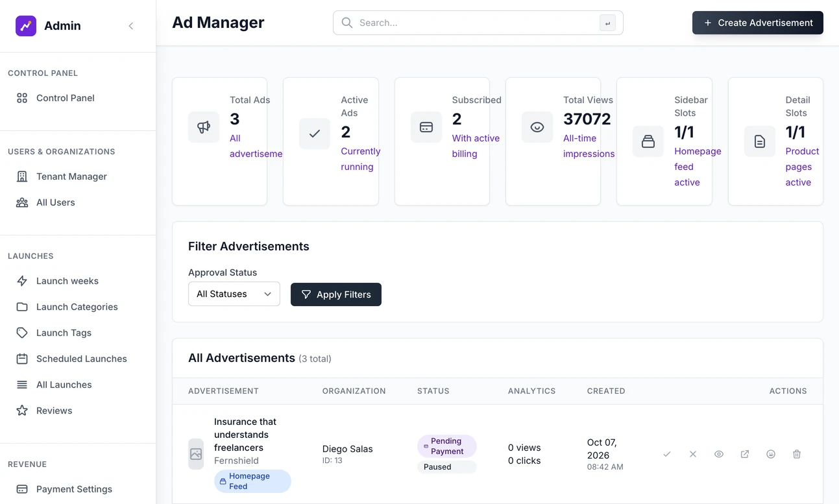Click the Sidebar Slots card icon
Image resolution: width=839 pixels, height=504 pixels.
click(x=648, y=141)
